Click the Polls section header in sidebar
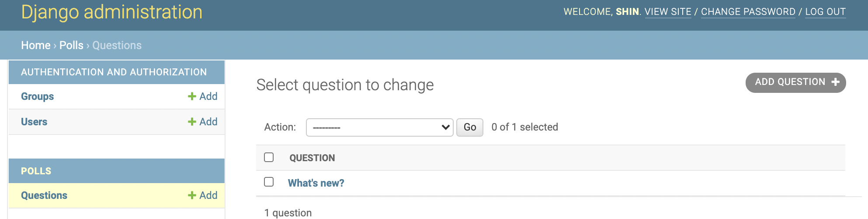 click(36, 171)
